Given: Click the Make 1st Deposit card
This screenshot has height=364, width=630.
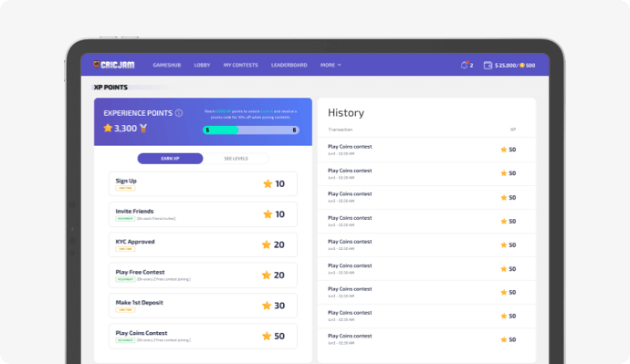Looking at the screenshot, I should 203,306.
